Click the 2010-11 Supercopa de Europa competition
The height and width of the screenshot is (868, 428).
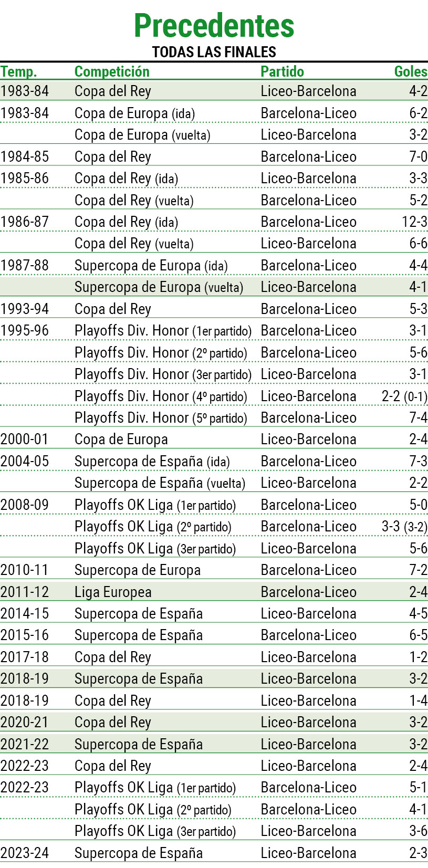138,570
